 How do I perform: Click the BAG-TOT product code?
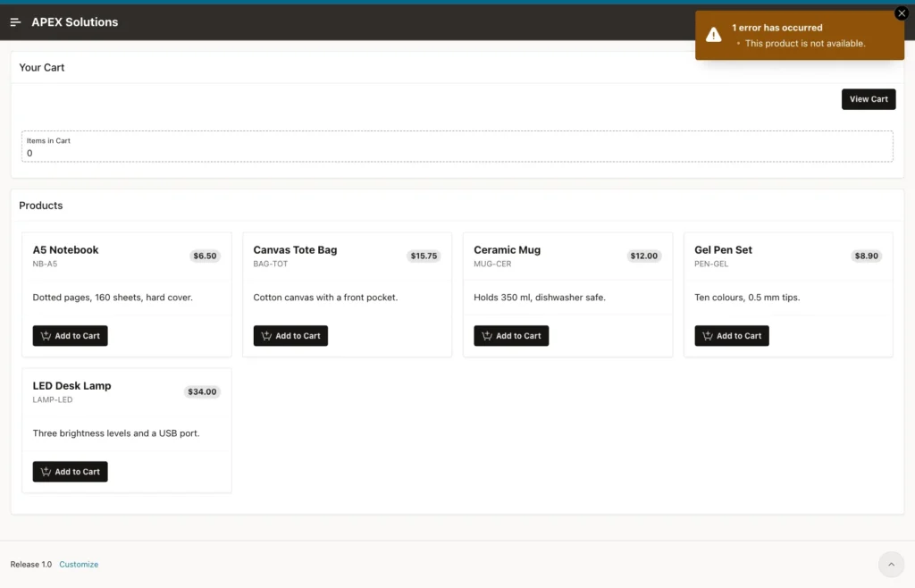click(x=270, y=264)
